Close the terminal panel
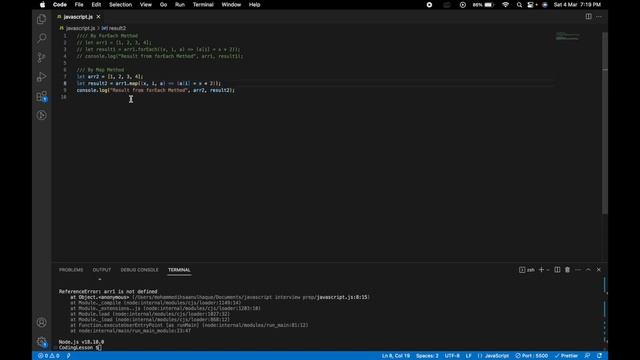 (x=599, y=270)
